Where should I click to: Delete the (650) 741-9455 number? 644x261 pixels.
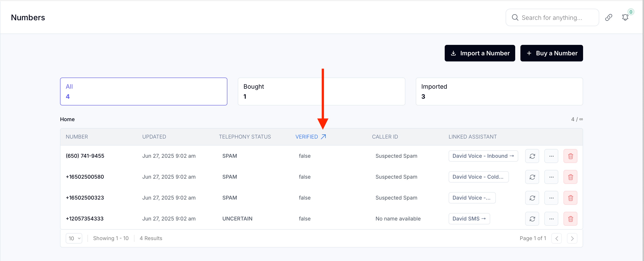coord(570,156)
